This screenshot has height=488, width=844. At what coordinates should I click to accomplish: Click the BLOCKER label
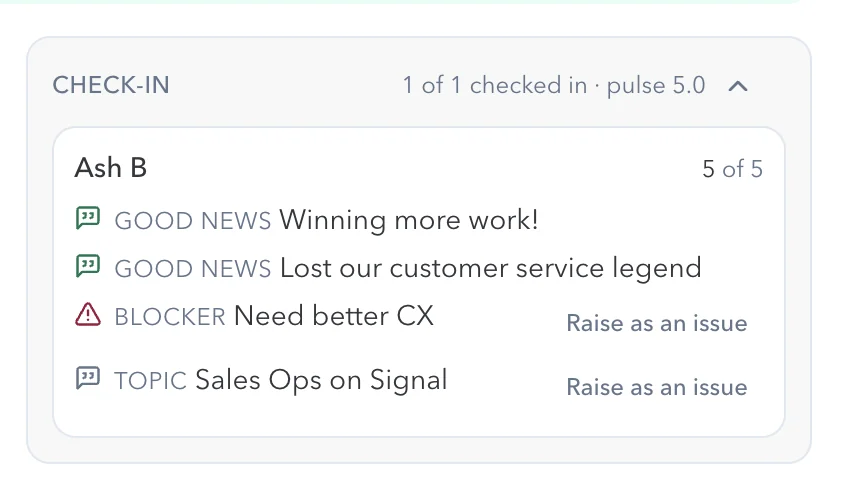tap(170, 317)
